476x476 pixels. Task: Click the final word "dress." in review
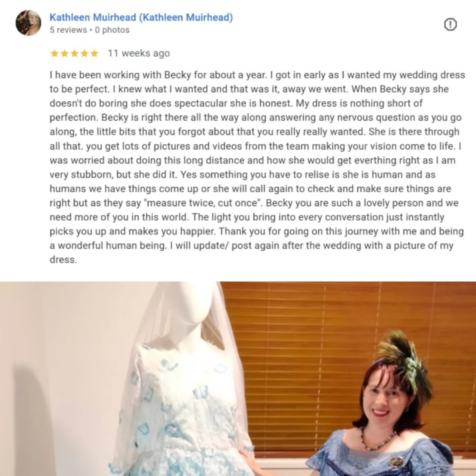click(x=63, y=260)
